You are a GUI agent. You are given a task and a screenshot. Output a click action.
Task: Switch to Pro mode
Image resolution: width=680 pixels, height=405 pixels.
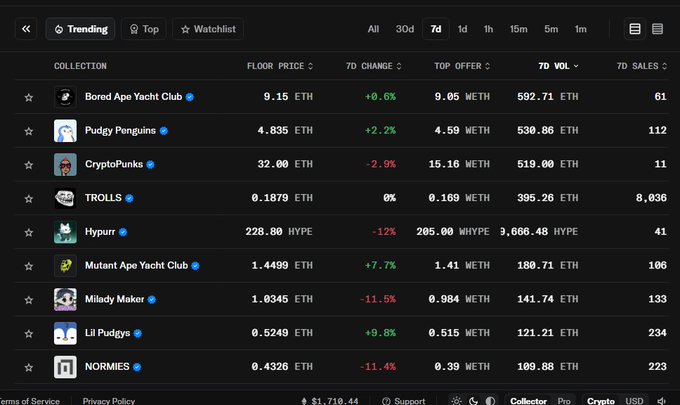[x=564, y=401]
